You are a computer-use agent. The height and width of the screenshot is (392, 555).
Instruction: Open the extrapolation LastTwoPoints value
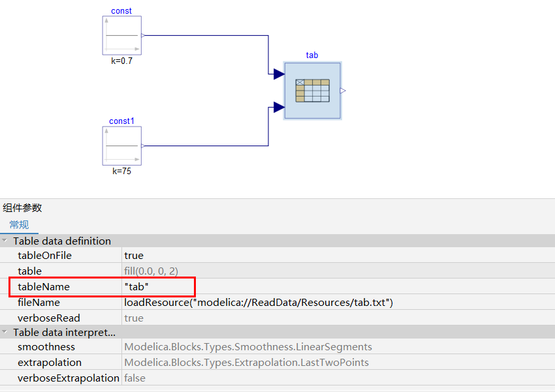(246, 363)
